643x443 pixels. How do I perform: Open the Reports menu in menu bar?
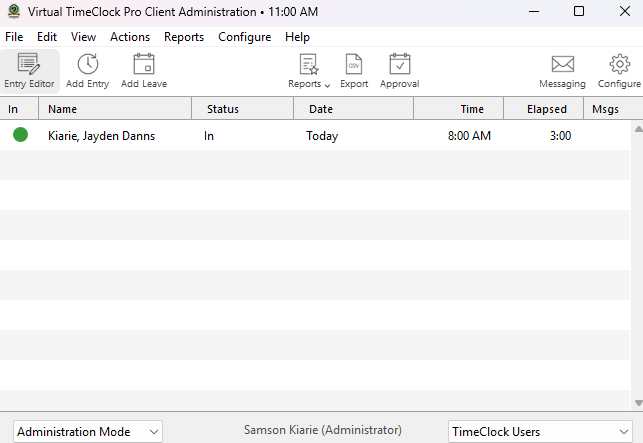pos(184,37)
